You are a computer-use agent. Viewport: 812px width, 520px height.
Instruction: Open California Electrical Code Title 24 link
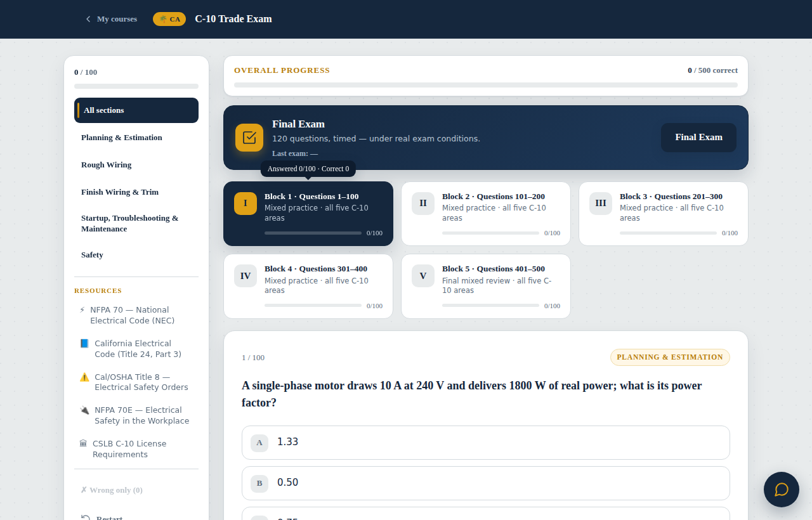point(136,349)
